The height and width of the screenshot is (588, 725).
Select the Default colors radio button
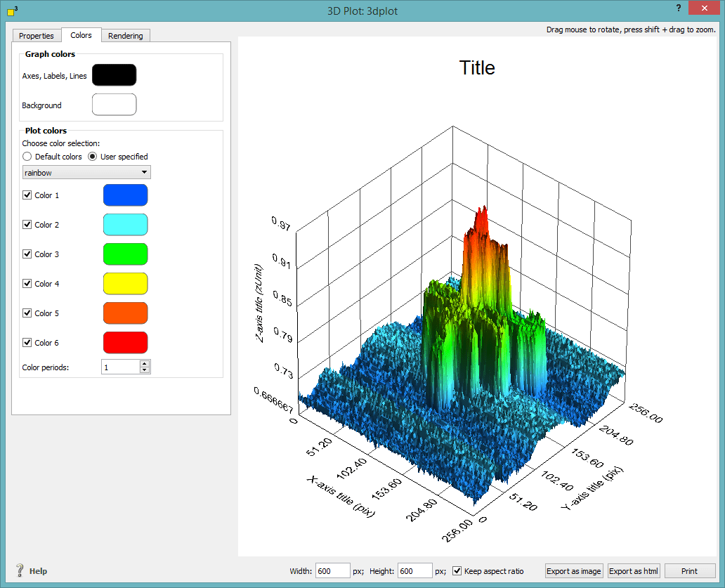(x=27, y=156)
